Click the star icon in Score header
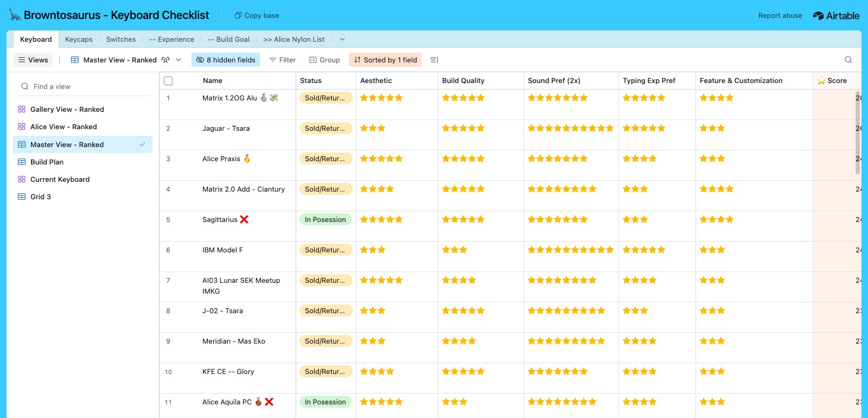The height and width of the screenshot is (418, 868). (821, 80)
